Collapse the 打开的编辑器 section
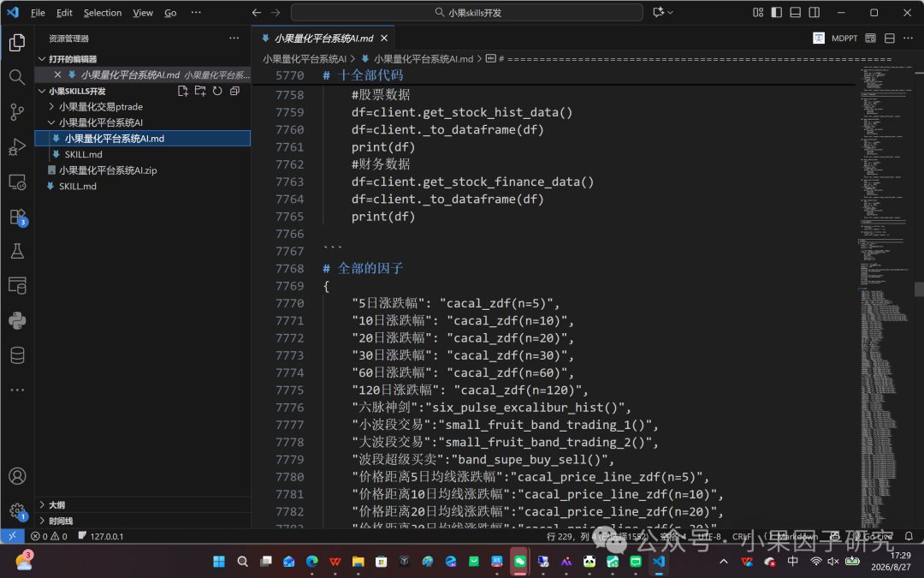 (x=42, y=59)
